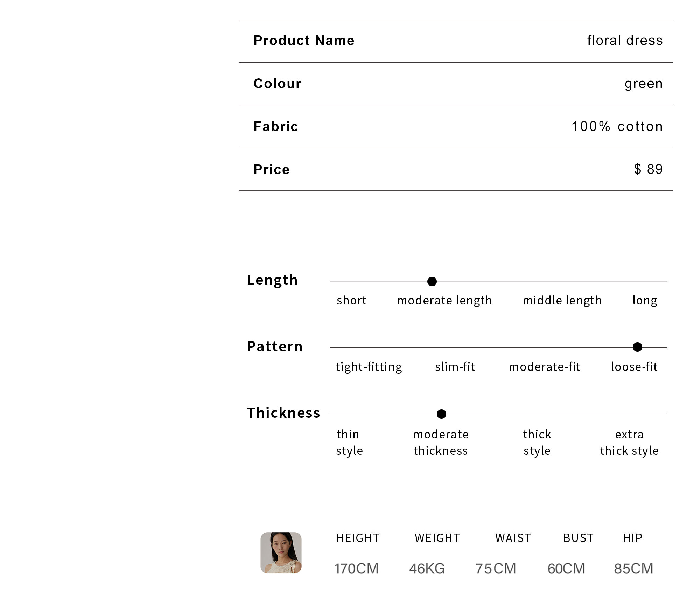Pick the 'loose-fit' pattern option
Viewport: 700px width, 606px height.
(x=634, y=367)
